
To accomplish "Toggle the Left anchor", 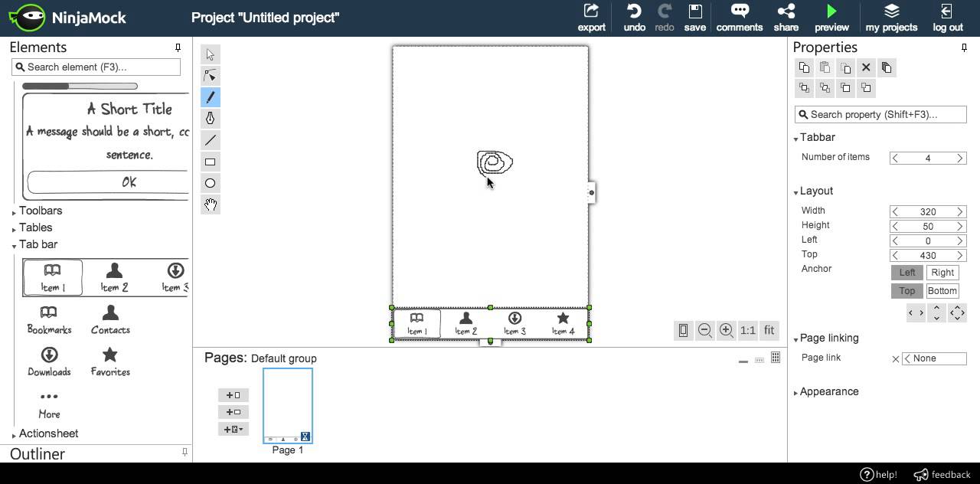I will pos(906,273).
